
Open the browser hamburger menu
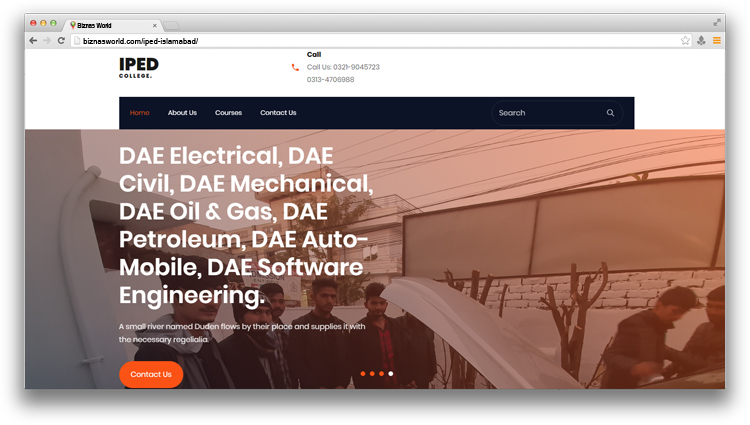point(717,41)
